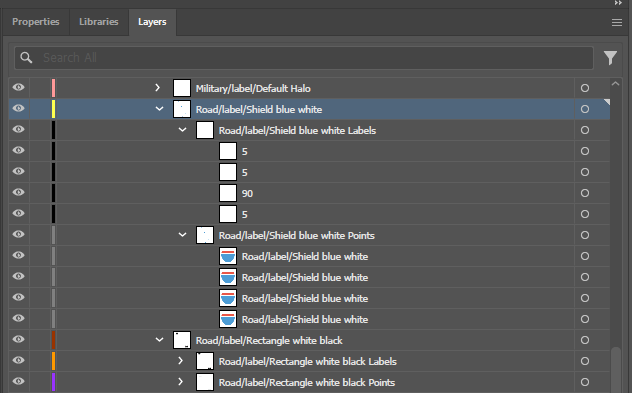Click target circle for Shield blue white Labels
Viewport: 632px width, 393px height.
585,130
